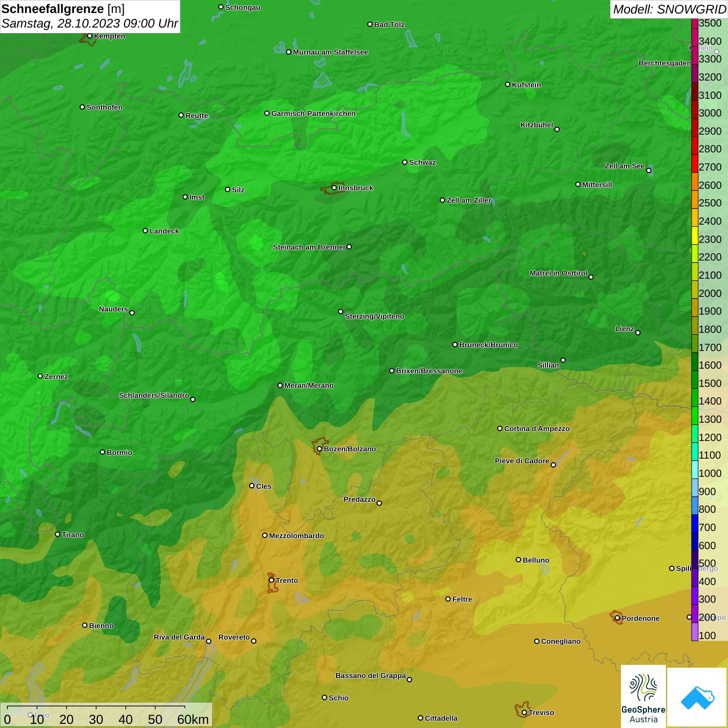The image size is (728, 728).
Task: Click the GeoSphere Austria logo
Action: [x=643, y=696]
